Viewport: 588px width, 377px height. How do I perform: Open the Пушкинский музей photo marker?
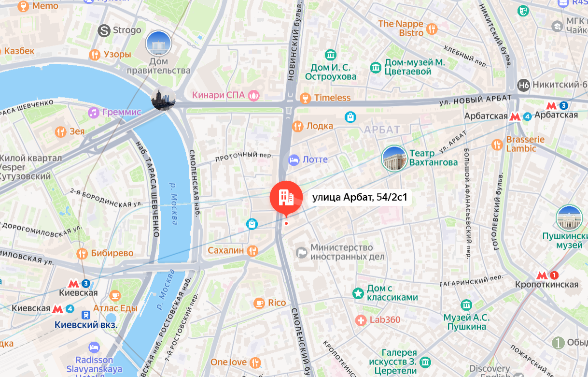569,218
